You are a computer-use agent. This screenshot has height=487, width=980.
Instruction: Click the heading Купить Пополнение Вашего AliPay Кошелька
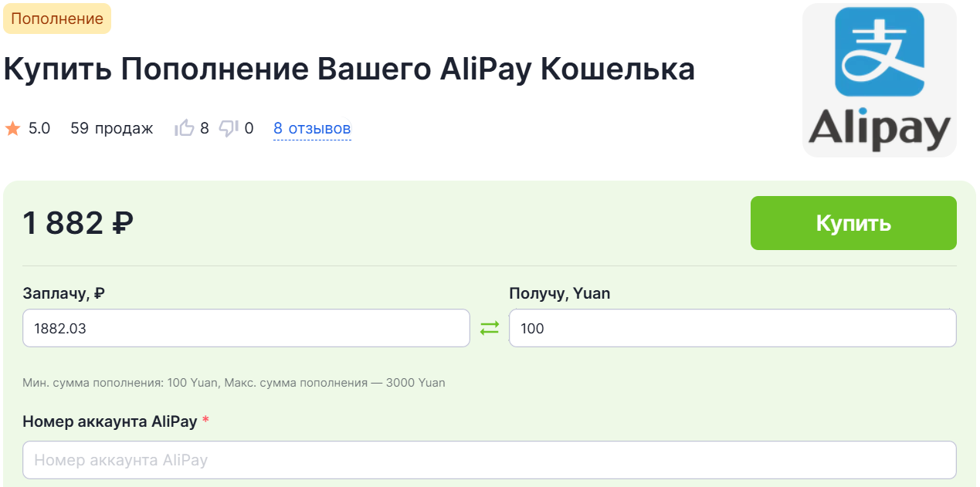349,69
